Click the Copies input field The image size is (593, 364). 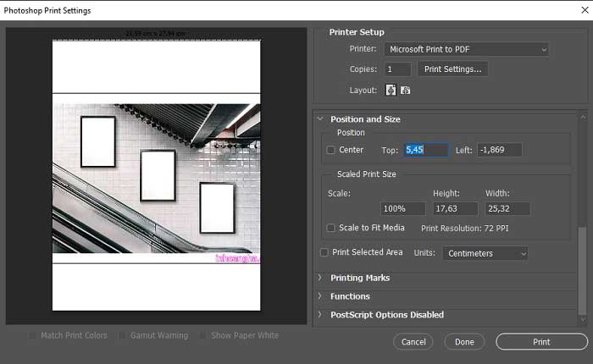click(397, 69)
